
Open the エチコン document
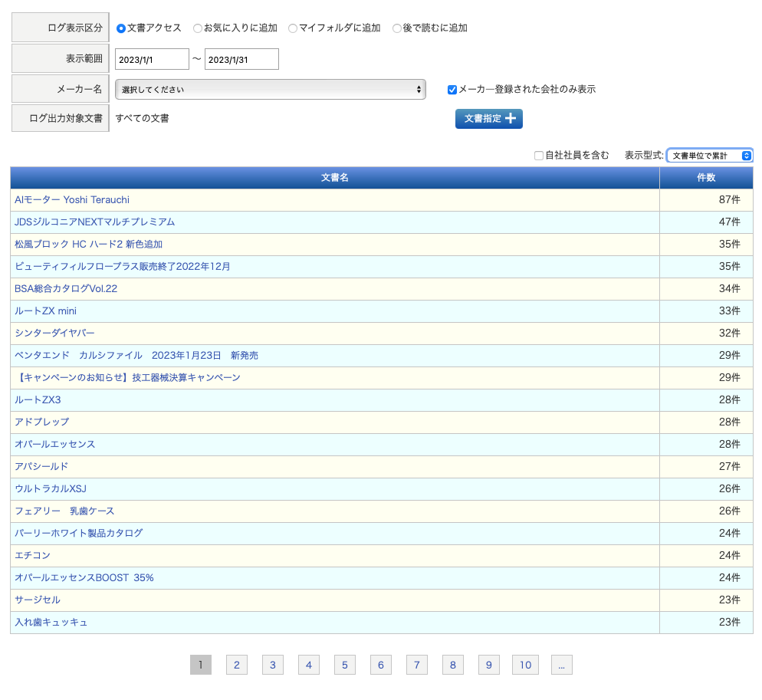(32, 556)
